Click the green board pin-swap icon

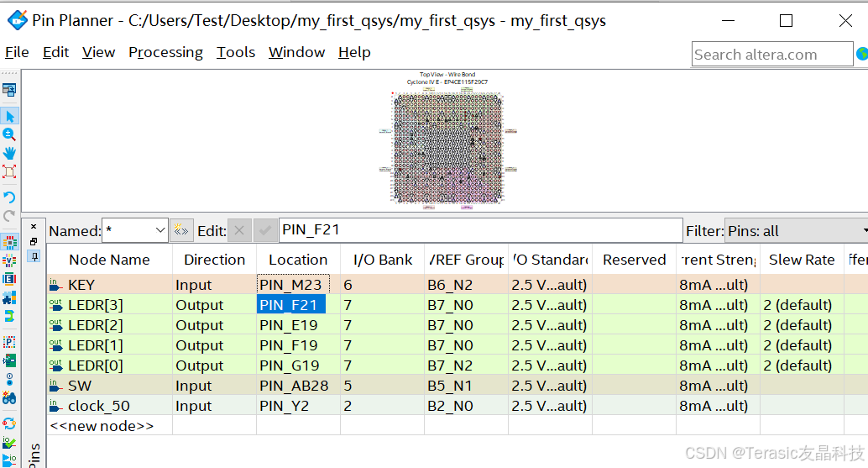9,361
